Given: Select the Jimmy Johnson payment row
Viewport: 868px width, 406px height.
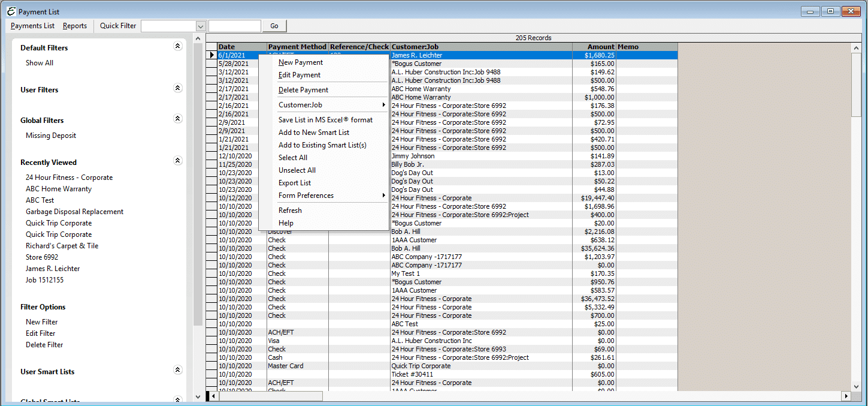Looking at the screenshot, I should pos(447,156).
